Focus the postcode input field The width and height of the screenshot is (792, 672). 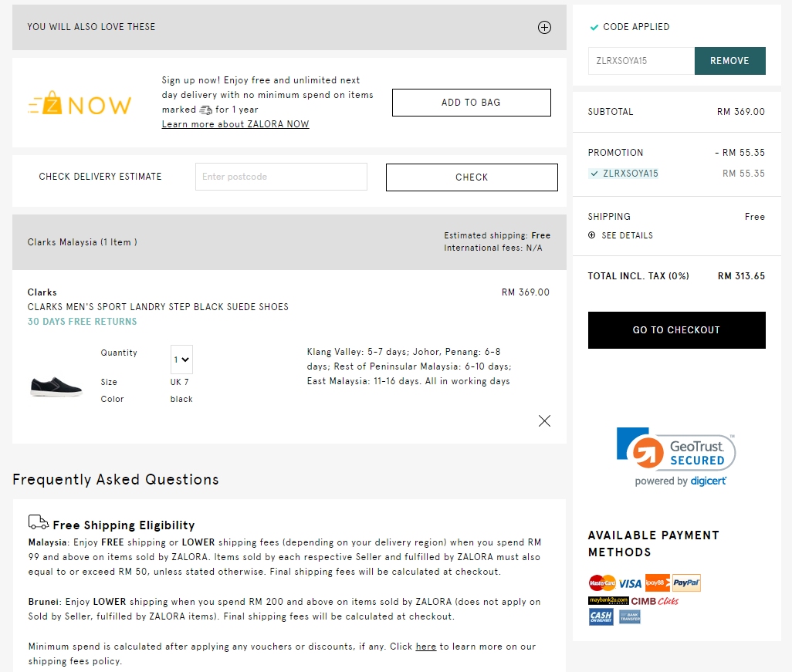[281, 177]
